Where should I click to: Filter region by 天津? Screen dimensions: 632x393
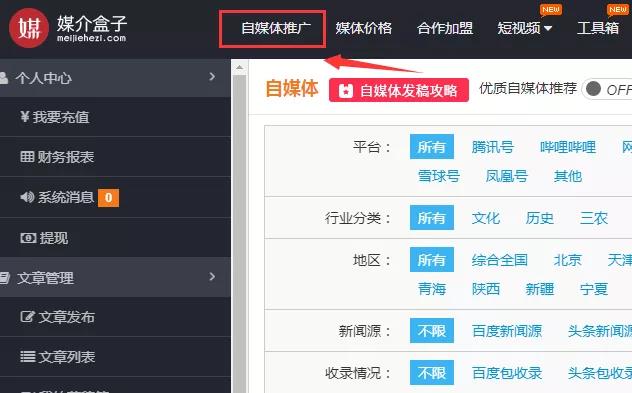pyautogui.click(x=620, y=260)
